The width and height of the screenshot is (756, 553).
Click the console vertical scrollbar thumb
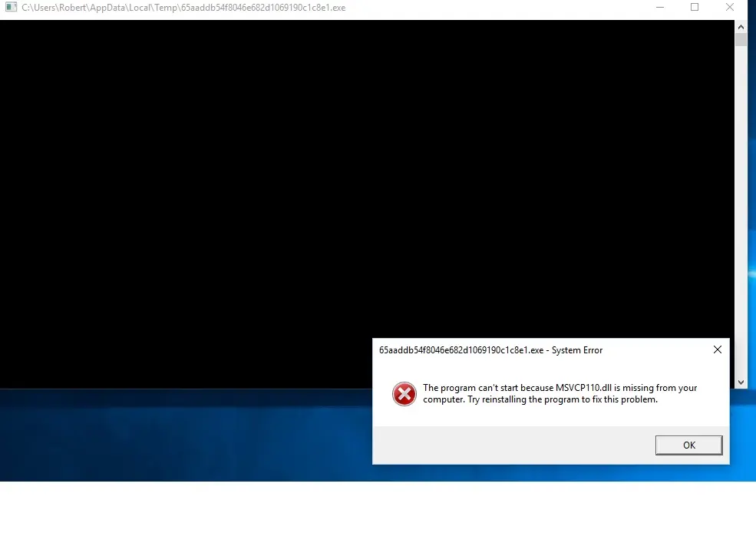tap(741, 40)
